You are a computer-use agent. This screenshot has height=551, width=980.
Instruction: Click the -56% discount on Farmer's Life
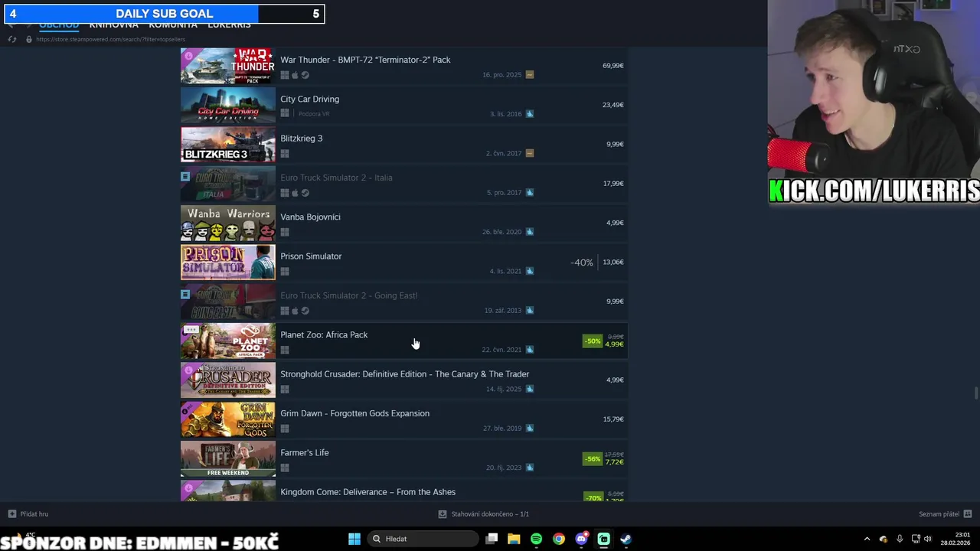click(593, 459)
